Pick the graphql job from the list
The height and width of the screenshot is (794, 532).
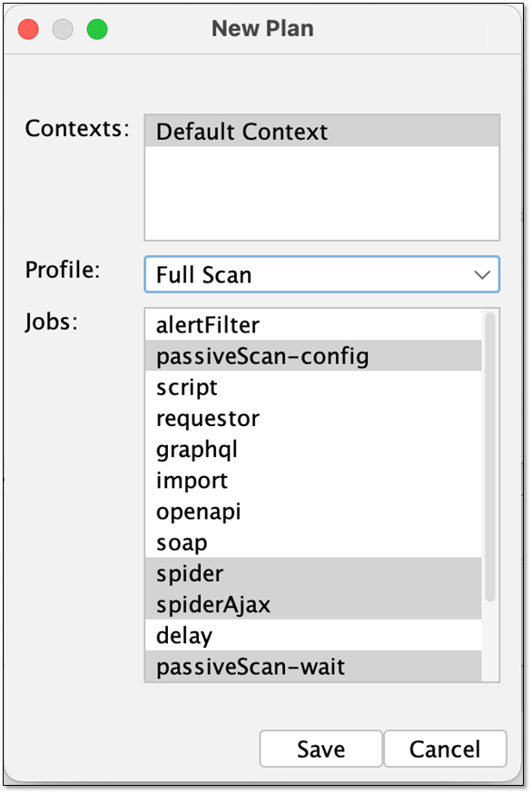313,449
